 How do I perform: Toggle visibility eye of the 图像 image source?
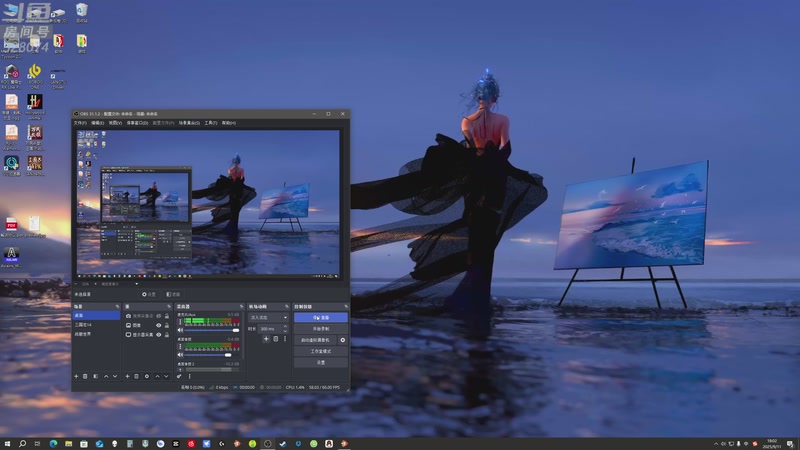pos(159,325)
